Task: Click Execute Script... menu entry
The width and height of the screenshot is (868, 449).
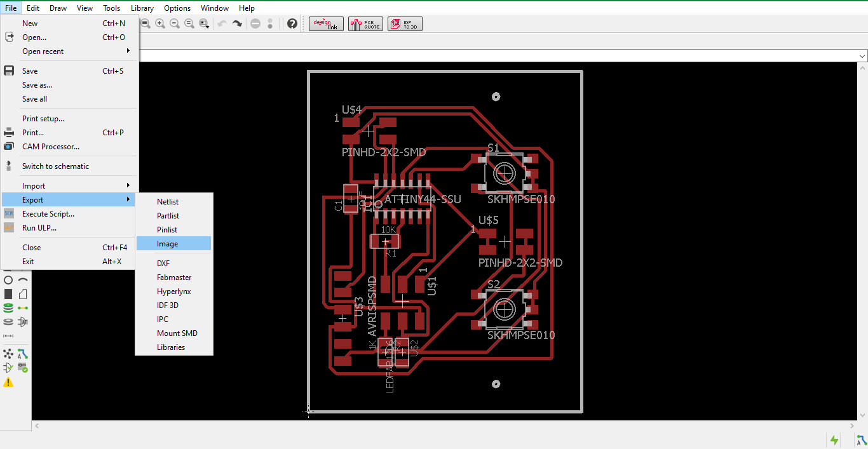Action: pyautogui.click(x=69, y=214)
